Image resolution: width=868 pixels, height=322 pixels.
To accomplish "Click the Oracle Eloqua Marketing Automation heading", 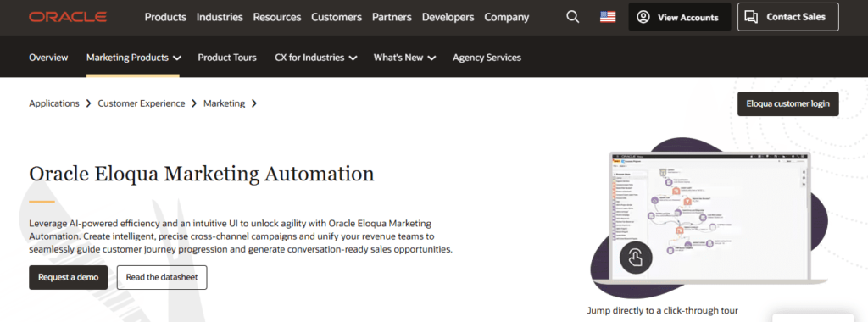I will click(x=202, y=174).
